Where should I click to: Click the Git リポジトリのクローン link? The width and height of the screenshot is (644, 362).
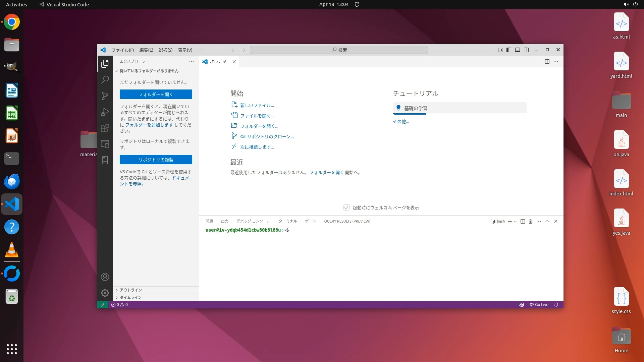267,136
